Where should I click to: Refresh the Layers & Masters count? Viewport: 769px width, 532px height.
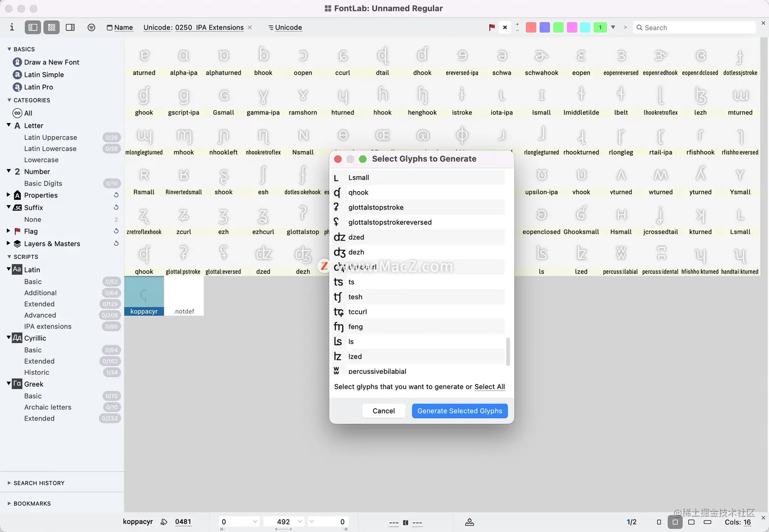pos(116,244)
